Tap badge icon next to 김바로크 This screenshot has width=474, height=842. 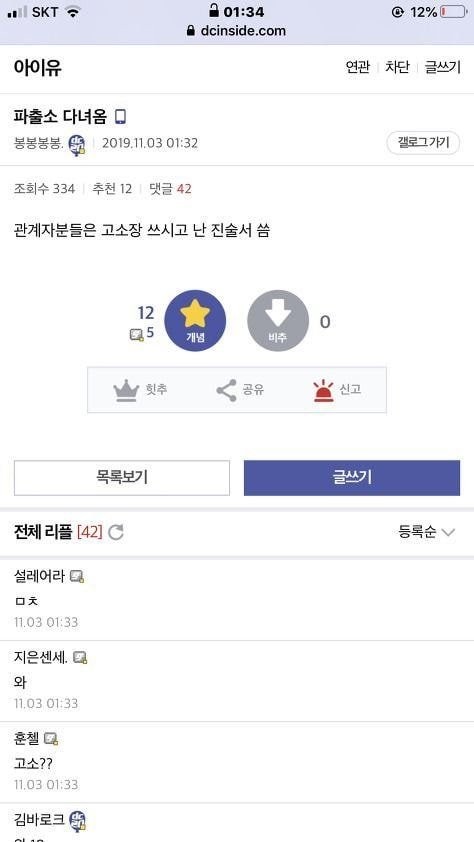pyautogui.click(x=77, y=821)
